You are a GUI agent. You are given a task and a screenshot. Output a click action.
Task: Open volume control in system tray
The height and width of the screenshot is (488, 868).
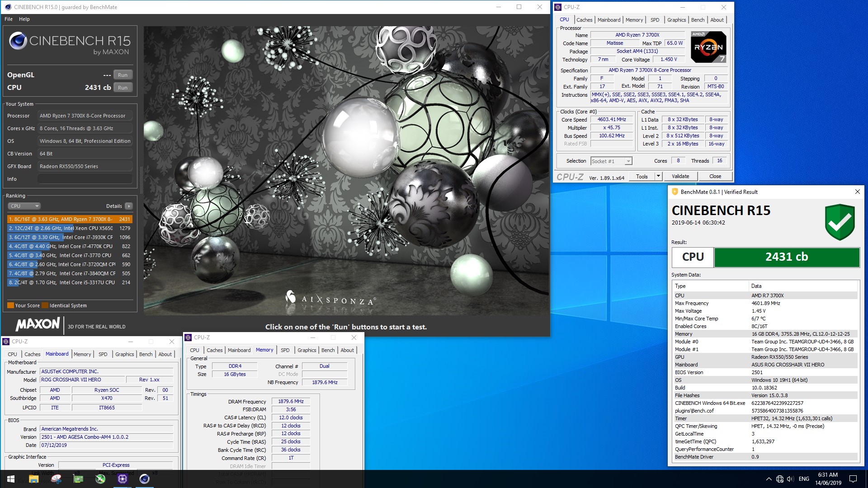pyautogui.click(x=790, y=479)
